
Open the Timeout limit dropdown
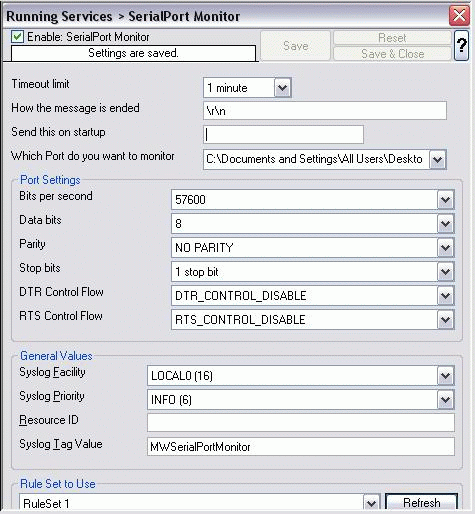point(282,88)
